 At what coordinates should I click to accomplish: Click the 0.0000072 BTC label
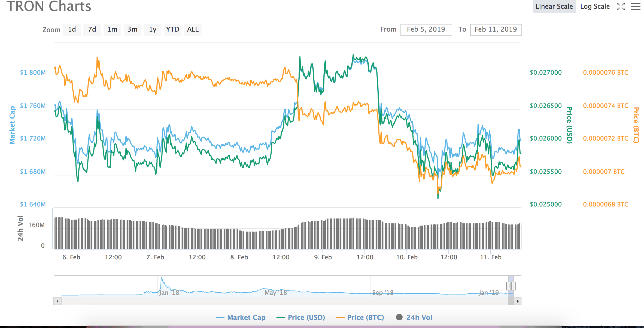606,138
